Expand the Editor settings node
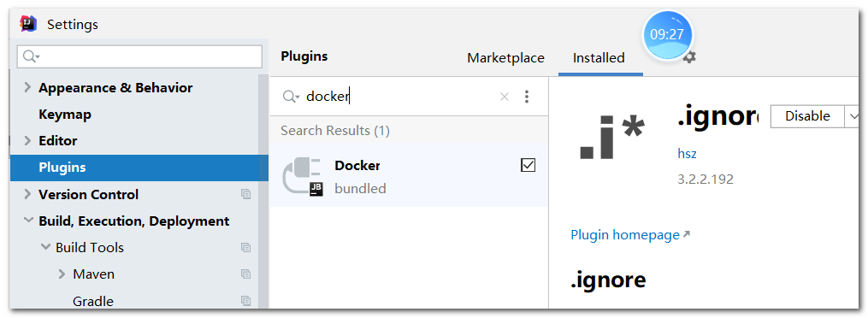Image resolution: width=868 pixels, height=318 pixels. 27,140
